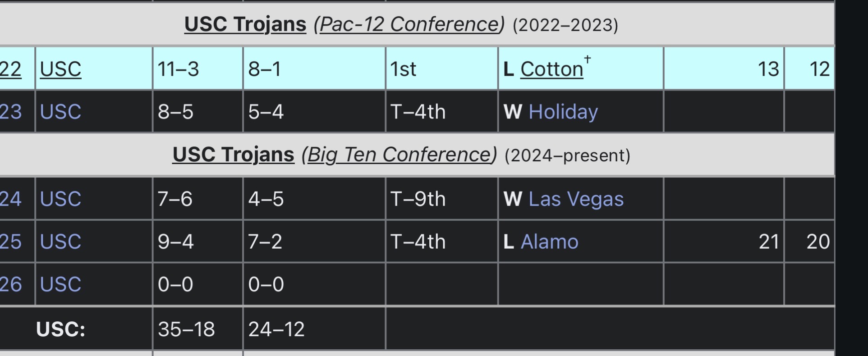Screen dimensions: 868x356
Task: Follow the Alamo bowl link
Action: pos(549,242)
